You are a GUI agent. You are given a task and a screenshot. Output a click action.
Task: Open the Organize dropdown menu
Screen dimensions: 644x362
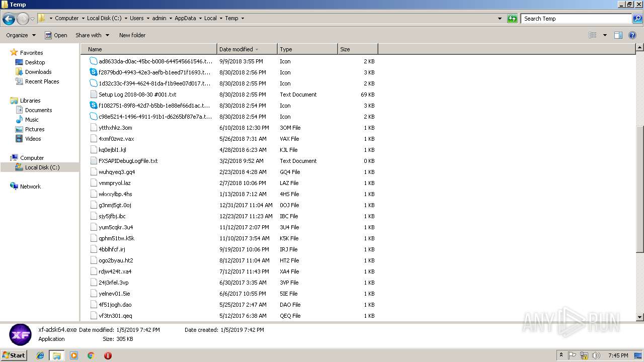pyautogui.click(x=21, y=35)
